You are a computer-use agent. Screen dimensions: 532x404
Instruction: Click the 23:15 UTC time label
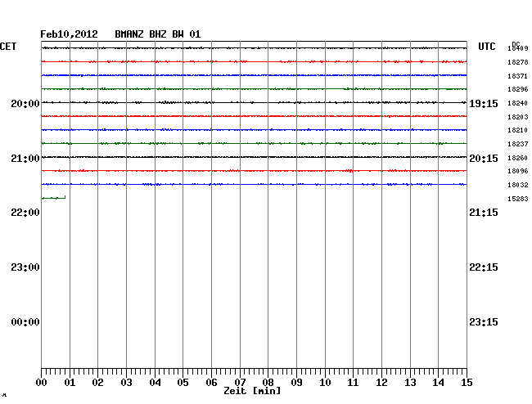click(484, 322)
